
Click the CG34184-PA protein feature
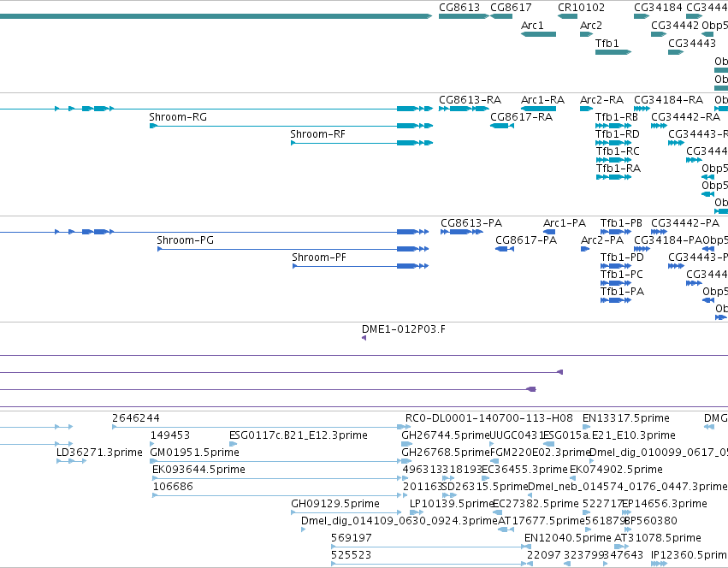pos(642,249)
